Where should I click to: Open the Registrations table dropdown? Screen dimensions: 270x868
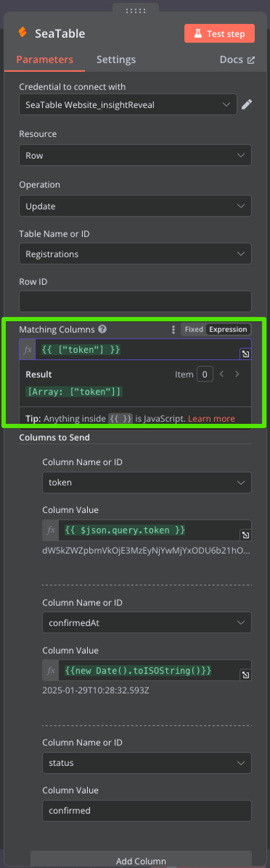(135, 254)
